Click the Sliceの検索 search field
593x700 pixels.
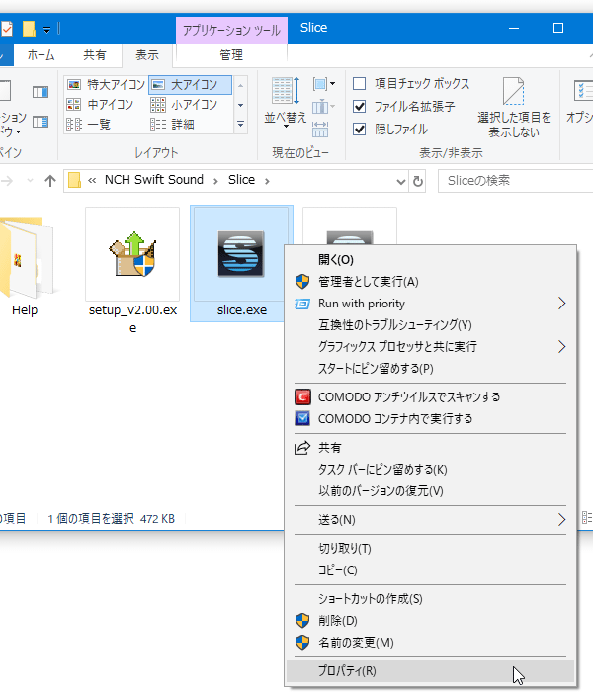click(515, 181)
